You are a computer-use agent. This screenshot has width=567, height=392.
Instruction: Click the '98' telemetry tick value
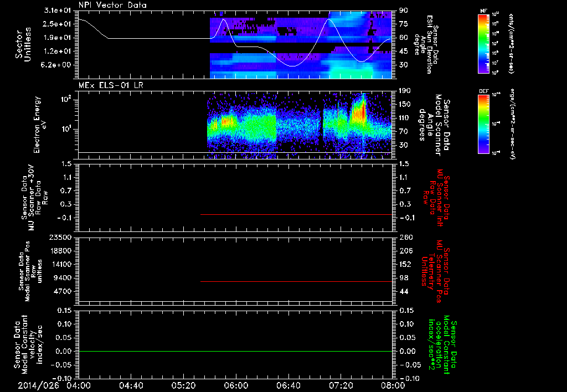403,278
